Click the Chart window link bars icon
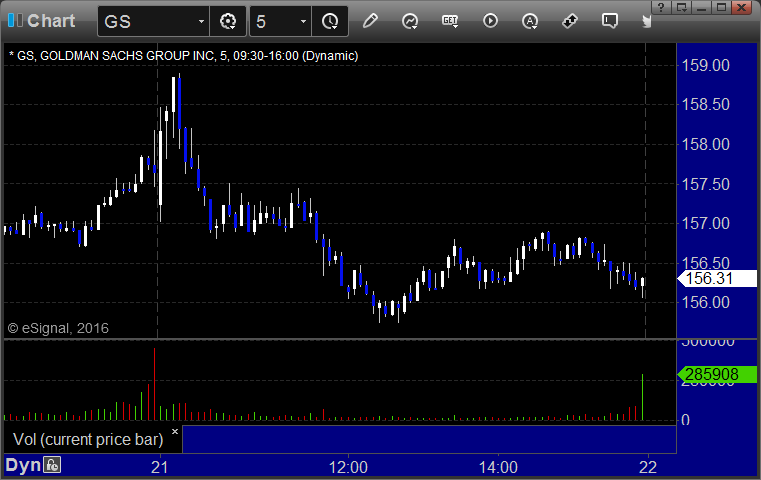 tap(15, 20)
